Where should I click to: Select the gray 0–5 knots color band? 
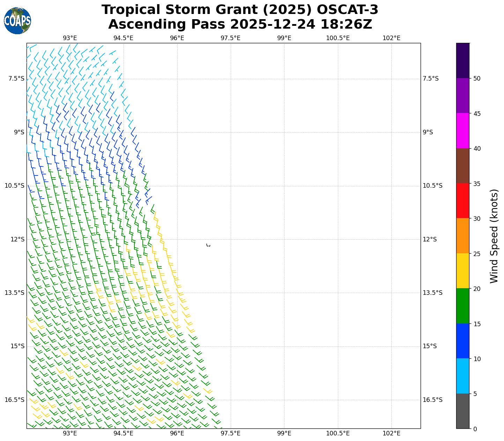[x=463, y=411]
